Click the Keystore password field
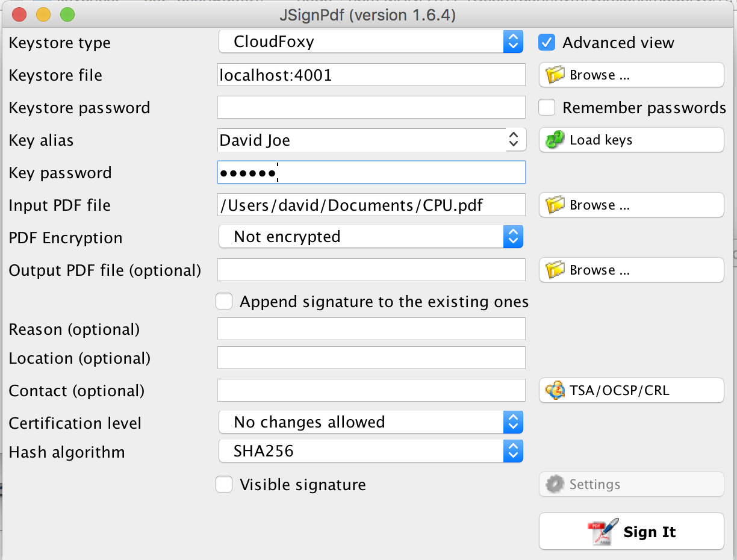The width and height of the screenshot is (737, 560). pyautogui.click(x=372, y=108)
